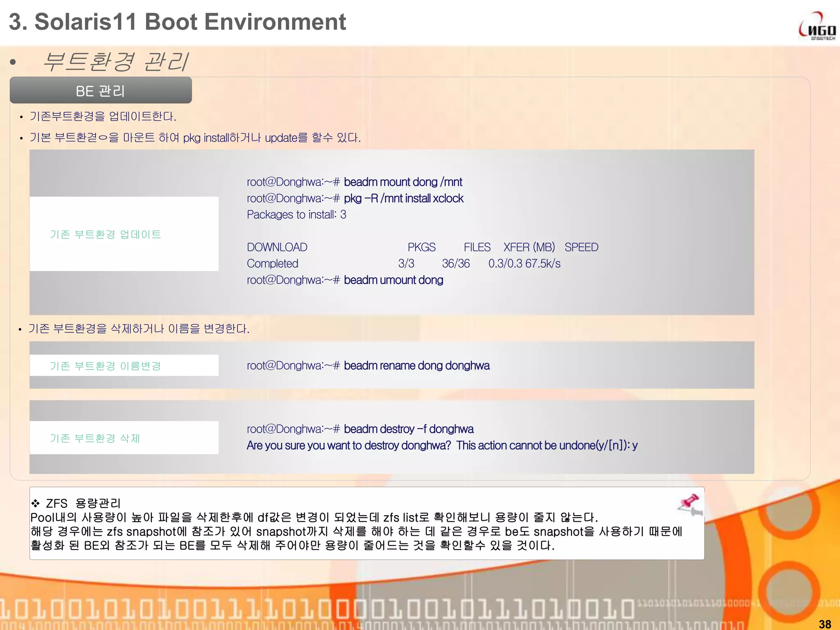Click the note line starting '해당 경우에는 zfs snapshot'
The image size is (840, 630).
[356, 532]
